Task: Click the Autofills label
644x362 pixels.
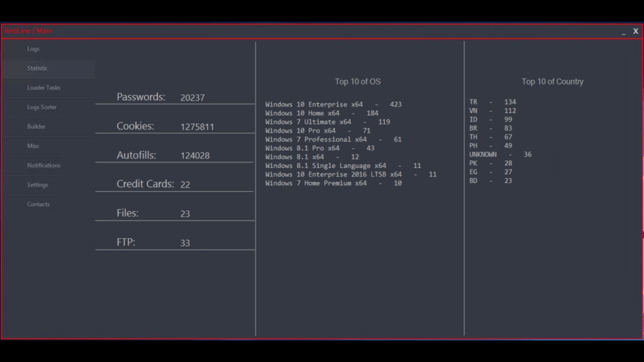Action: (136, 155)
